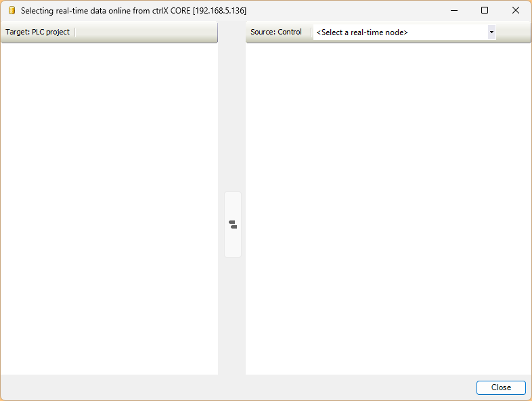532x401 pixels.
Task: Click the 'Target: PLC project' header label
Action: [37, 32]
